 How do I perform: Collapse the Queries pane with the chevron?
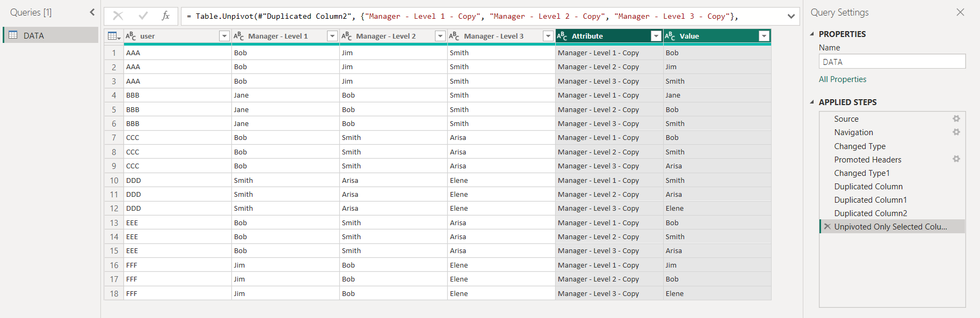coord(92,12)
